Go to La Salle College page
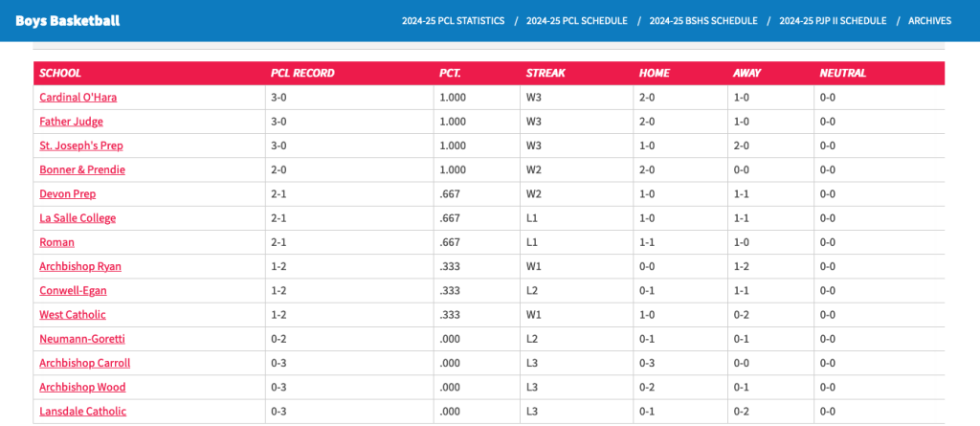 point(77,218)
